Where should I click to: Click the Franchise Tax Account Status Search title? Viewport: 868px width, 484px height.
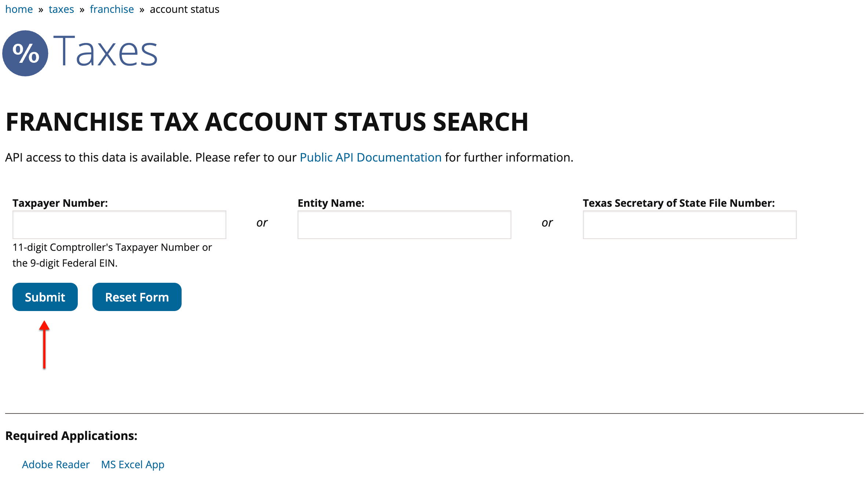tap(267, 122)
